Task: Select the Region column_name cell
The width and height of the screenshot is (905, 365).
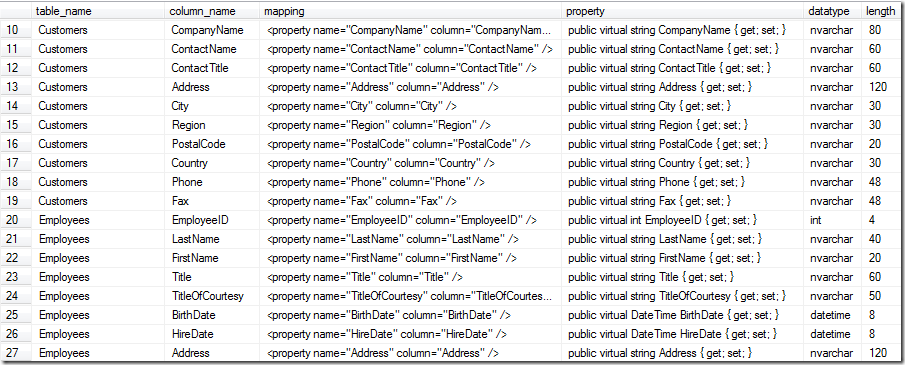Action: point(211,125)
